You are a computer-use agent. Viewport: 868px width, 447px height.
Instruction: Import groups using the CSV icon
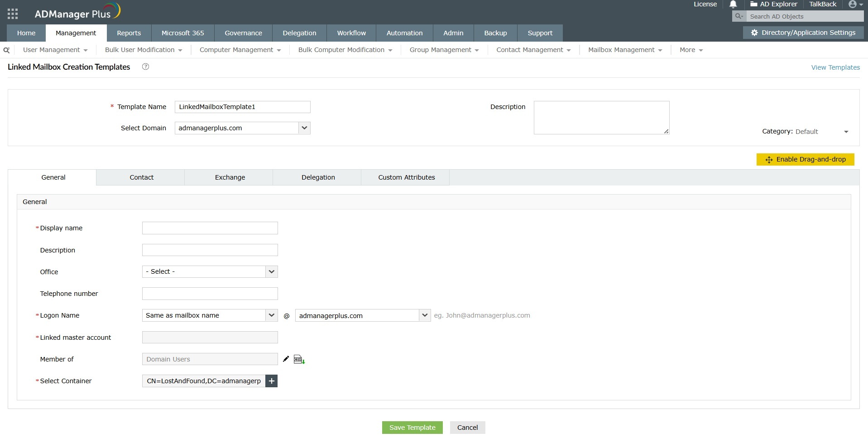tap(298, 359)
